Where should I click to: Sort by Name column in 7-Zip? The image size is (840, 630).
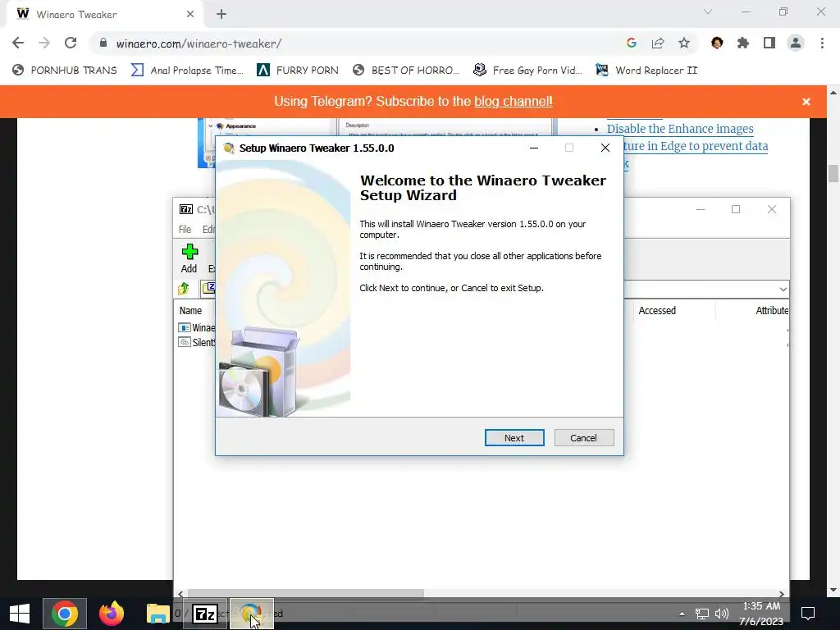(x=190, y=311)
